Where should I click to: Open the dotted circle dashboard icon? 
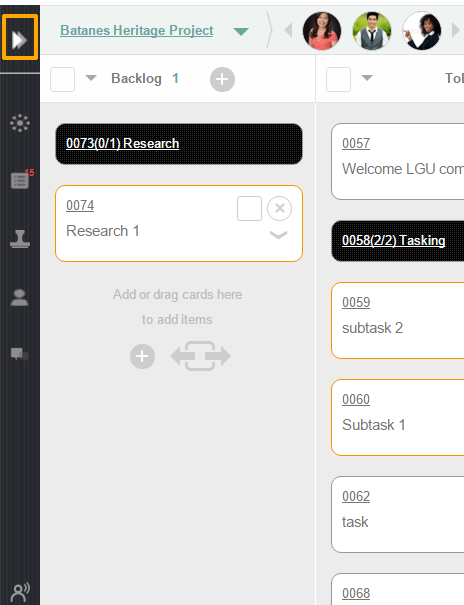tap(20, 123)
